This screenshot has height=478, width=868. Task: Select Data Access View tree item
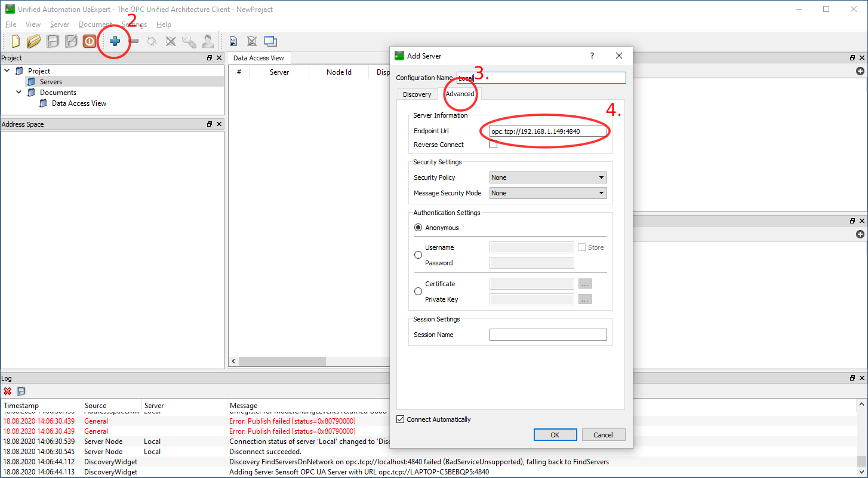click(79, 103)
